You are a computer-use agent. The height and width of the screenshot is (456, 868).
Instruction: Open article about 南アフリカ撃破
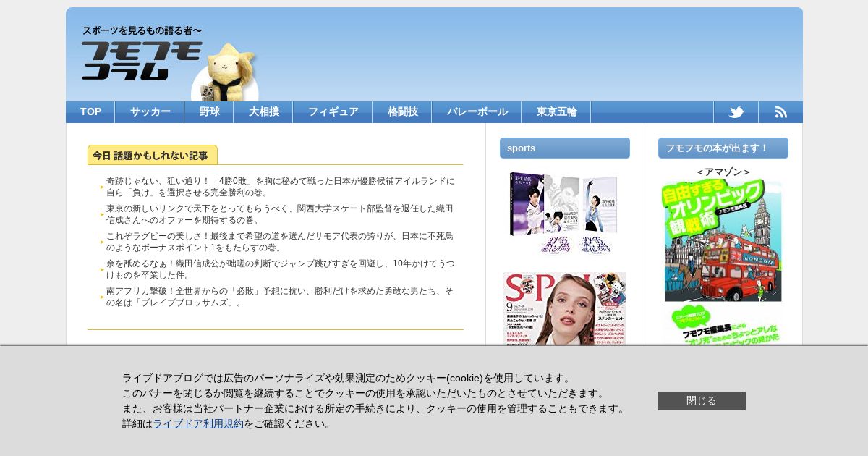coord(280,297)
